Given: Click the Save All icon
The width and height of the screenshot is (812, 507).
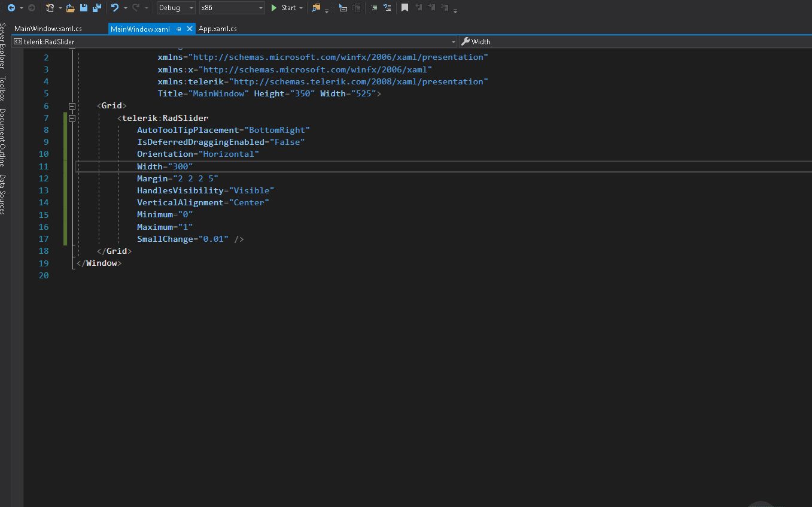Looking at the screenshot, I should click(x=97, y=8).
